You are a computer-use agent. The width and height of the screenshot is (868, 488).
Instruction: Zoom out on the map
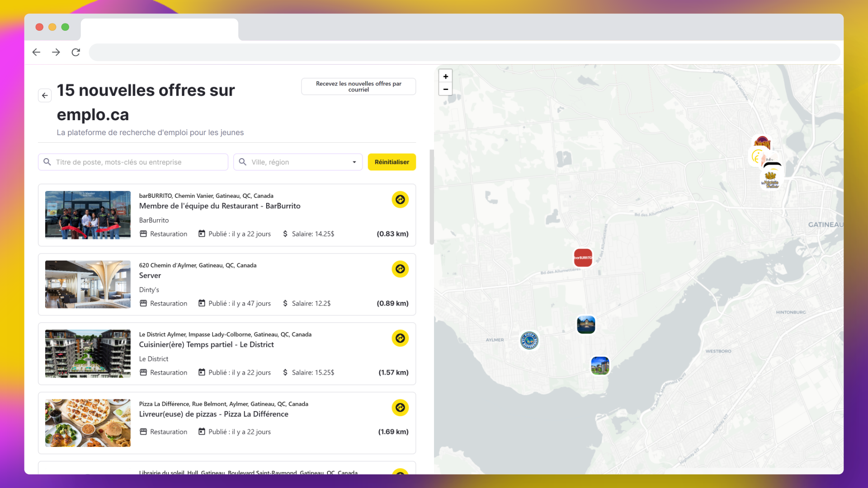[446, 89]
